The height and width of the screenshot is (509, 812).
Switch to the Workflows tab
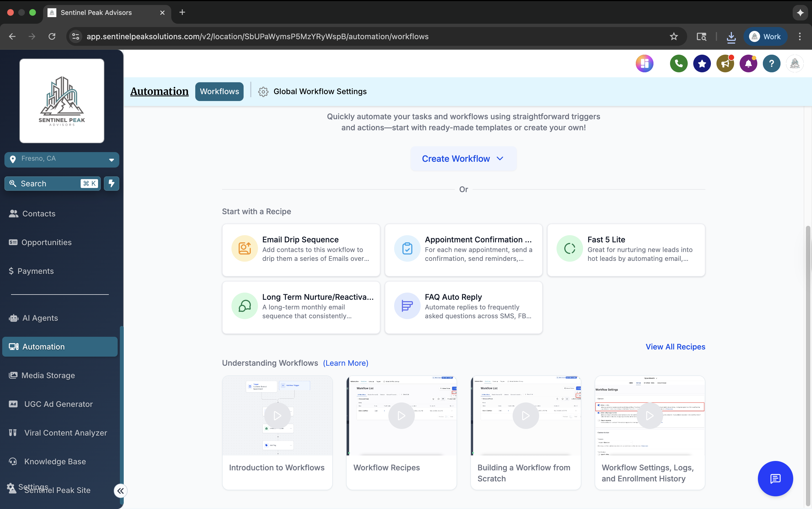pos(219,91)
